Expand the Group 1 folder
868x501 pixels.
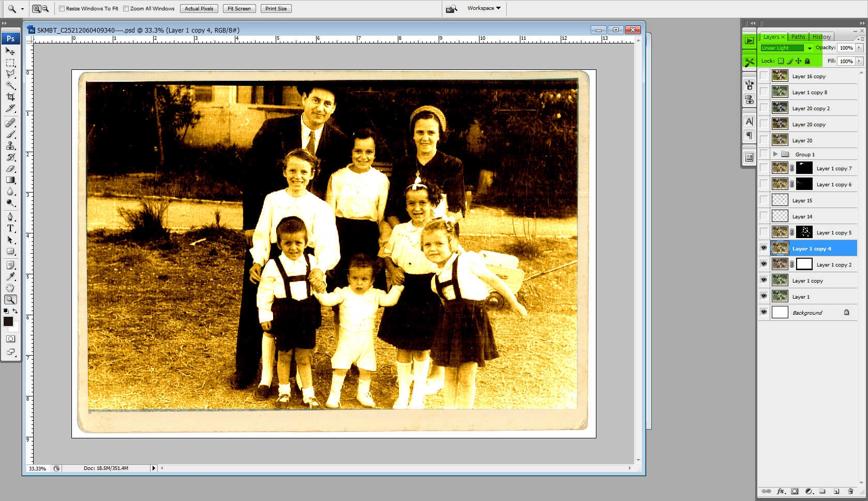tap(775, 154)
